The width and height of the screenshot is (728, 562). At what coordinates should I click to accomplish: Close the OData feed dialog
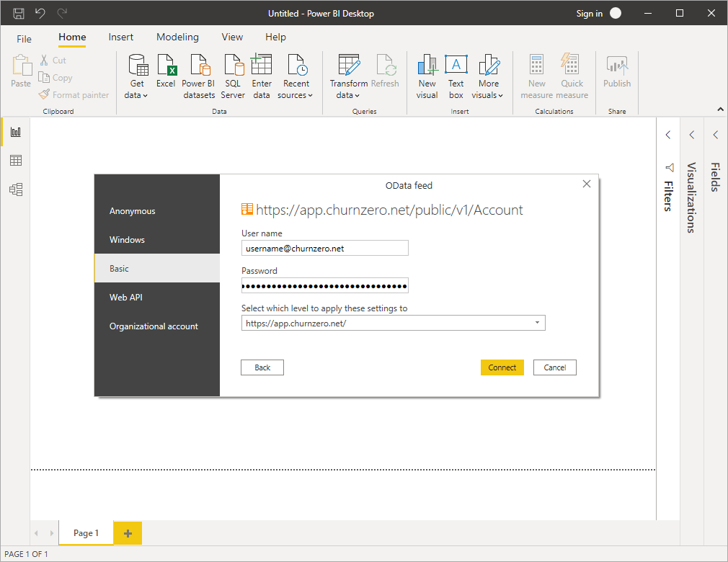587,184
